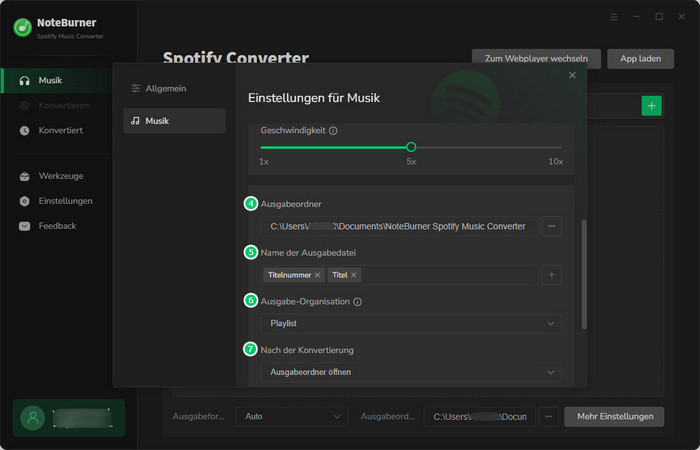Maximize the NoteBurner window
The height and width of the screenshot is (450, 700).
pos(659,17)
